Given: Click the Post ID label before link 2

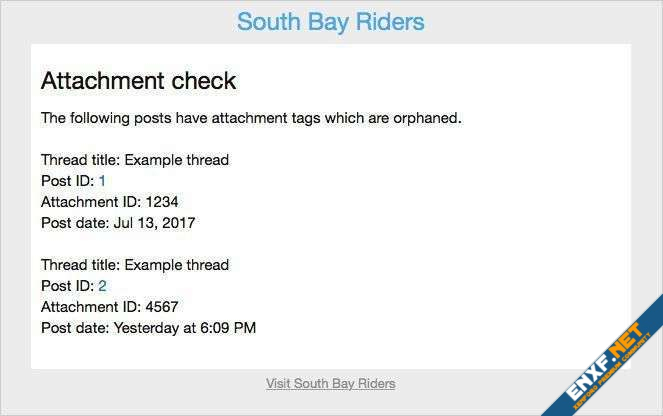Looking at the screenshot, I should coord(67,286).
